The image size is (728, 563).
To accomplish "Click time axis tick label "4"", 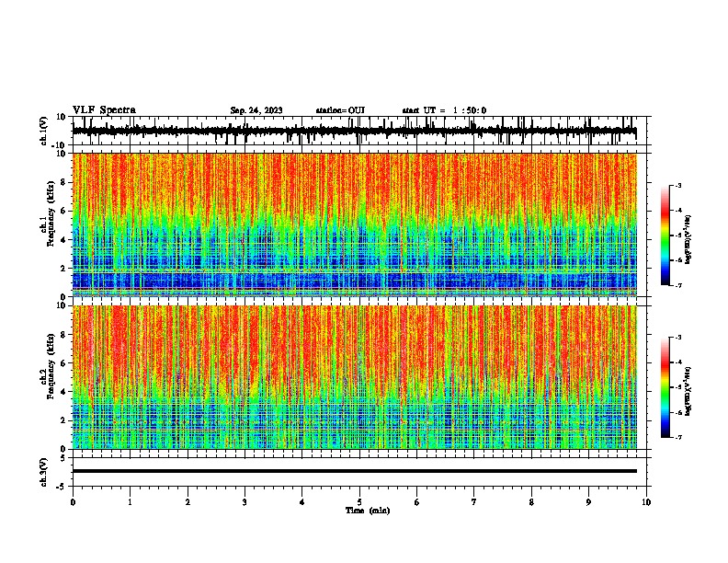I will click(x=301, y=502).
